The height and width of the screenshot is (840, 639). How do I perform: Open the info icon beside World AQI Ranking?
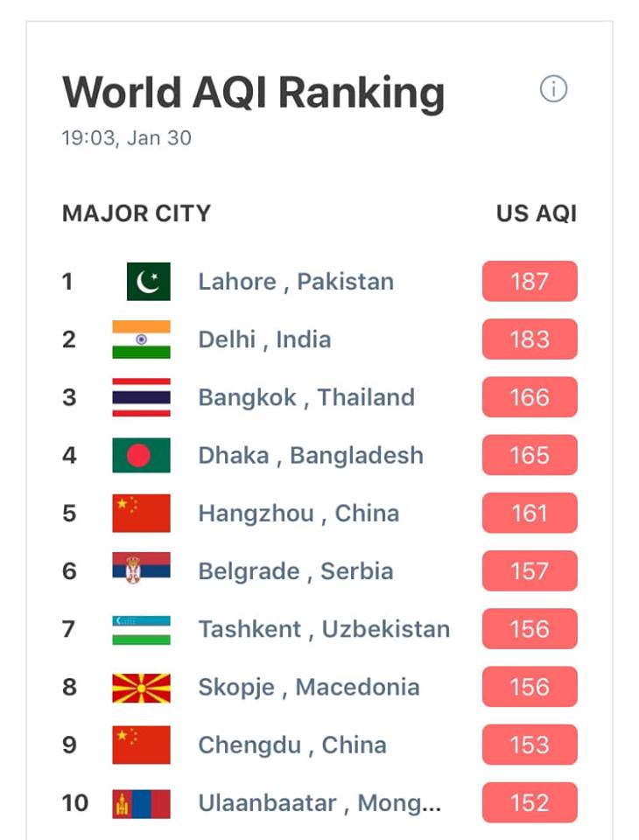(553, 89)
